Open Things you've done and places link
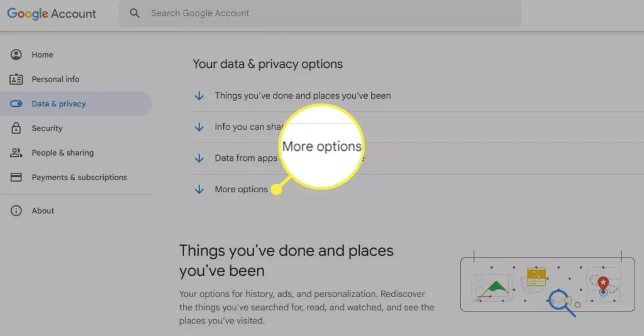The width and height of the screenshot is (644, 336). [303, 96]
